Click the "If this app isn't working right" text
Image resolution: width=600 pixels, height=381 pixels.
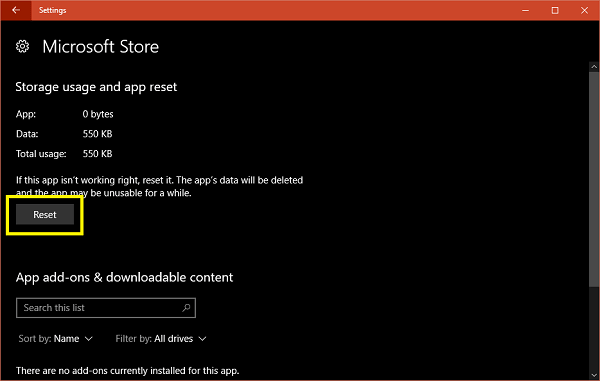(x=160, y=186)
